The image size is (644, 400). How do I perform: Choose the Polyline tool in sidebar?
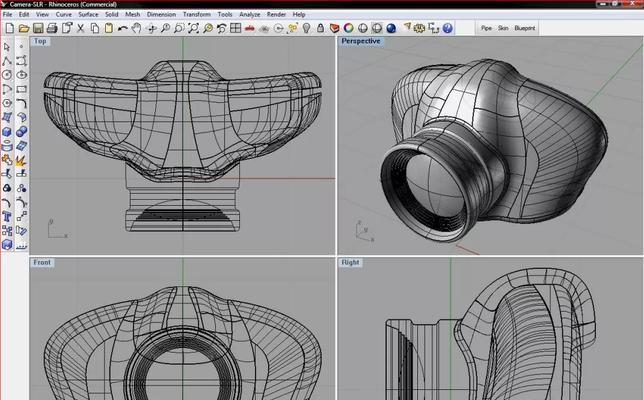coord(7,61)
